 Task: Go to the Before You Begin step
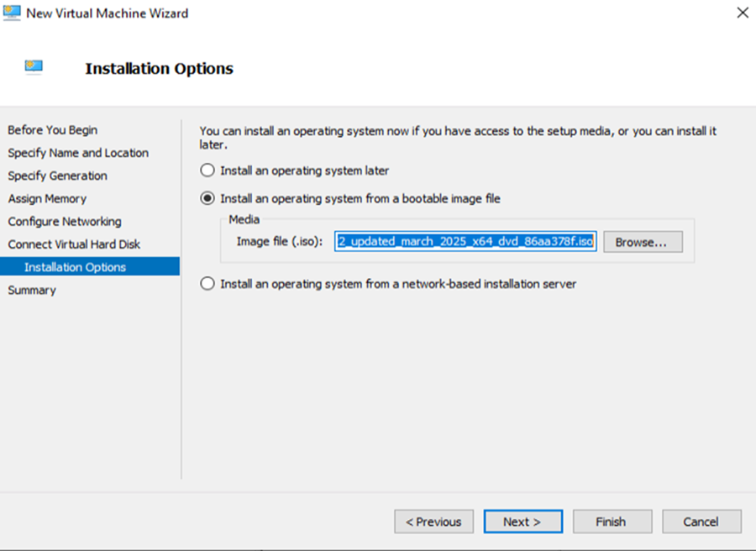(x=52, y=130)
